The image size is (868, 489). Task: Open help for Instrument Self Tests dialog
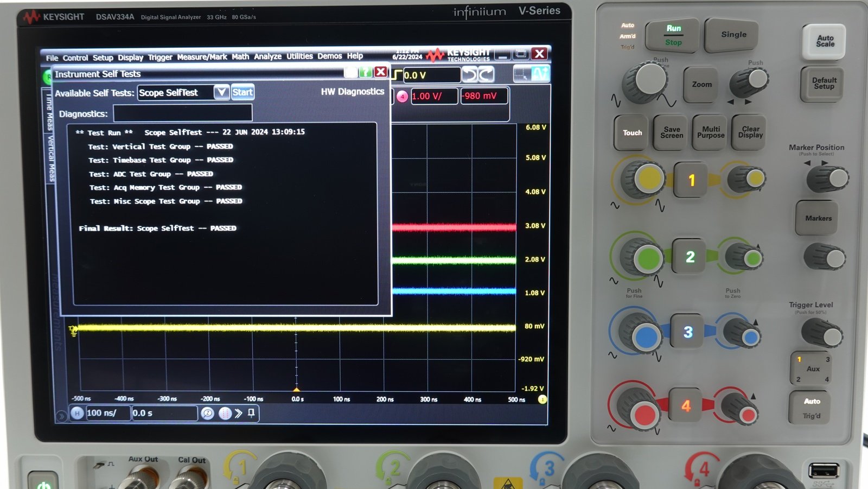pos(365,72)
